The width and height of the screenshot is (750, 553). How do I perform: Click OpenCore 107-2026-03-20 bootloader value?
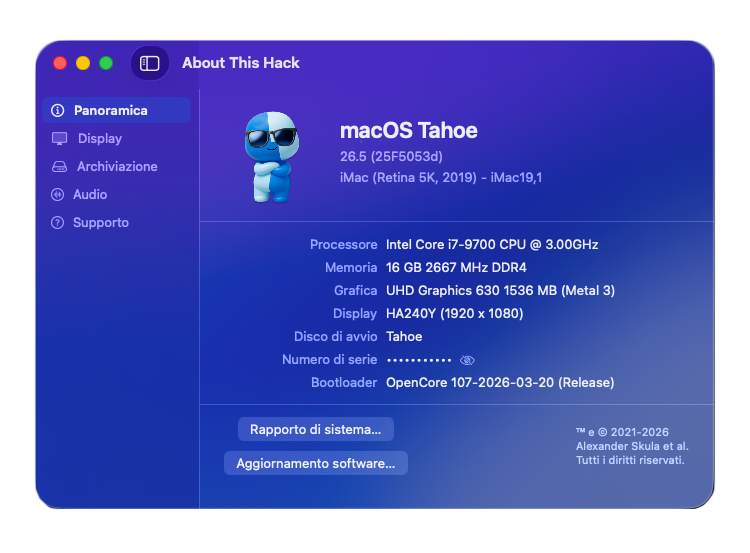[x=500, y=383]
